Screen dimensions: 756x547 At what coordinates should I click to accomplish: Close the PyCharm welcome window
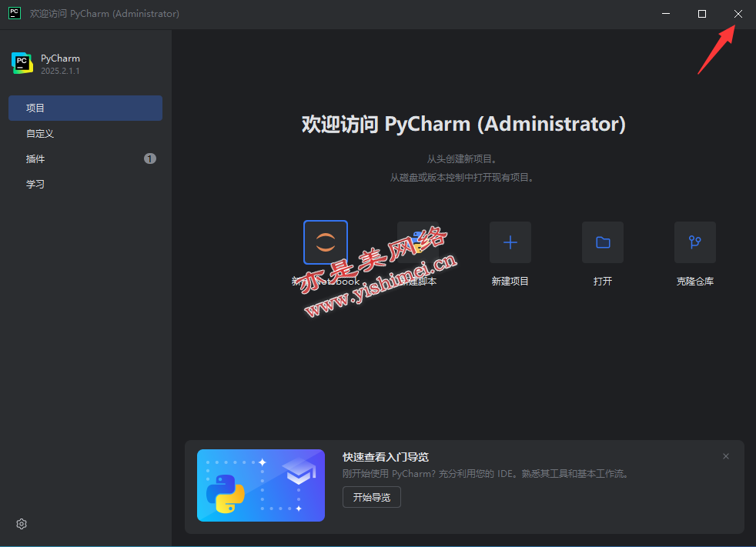738,14
